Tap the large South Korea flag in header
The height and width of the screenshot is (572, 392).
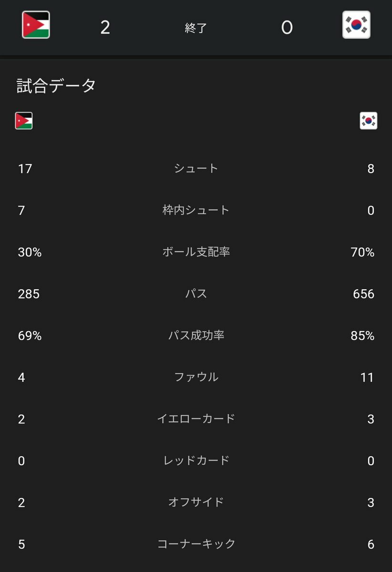click(x=356, y=25)
